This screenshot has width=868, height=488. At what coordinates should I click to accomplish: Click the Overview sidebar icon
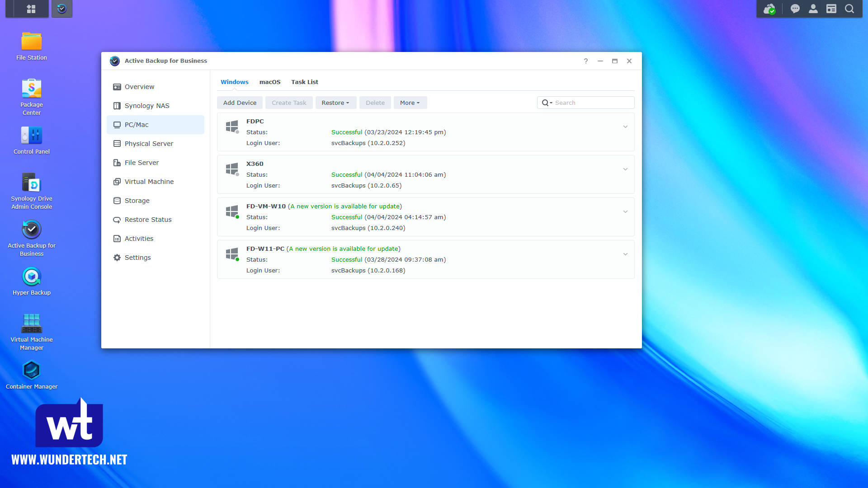117,86
